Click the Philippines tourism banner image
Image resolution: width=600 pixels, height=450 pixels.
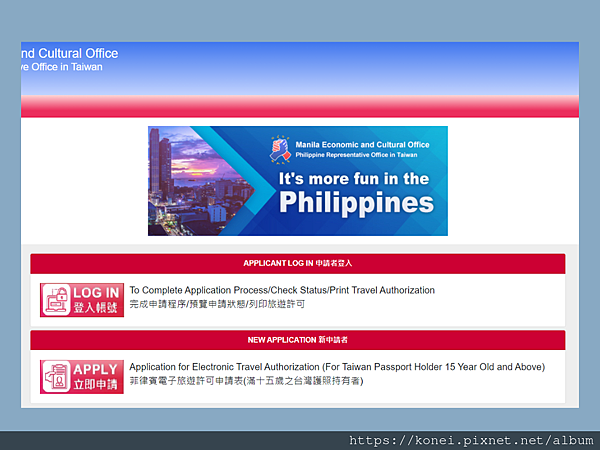coord(298,181)
